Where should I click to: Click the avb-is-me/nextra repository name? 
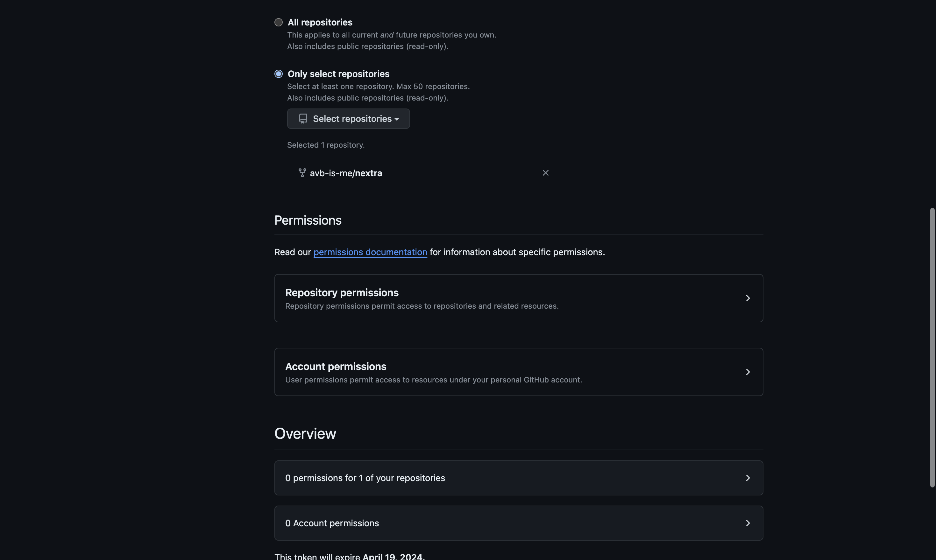point(346,173)
